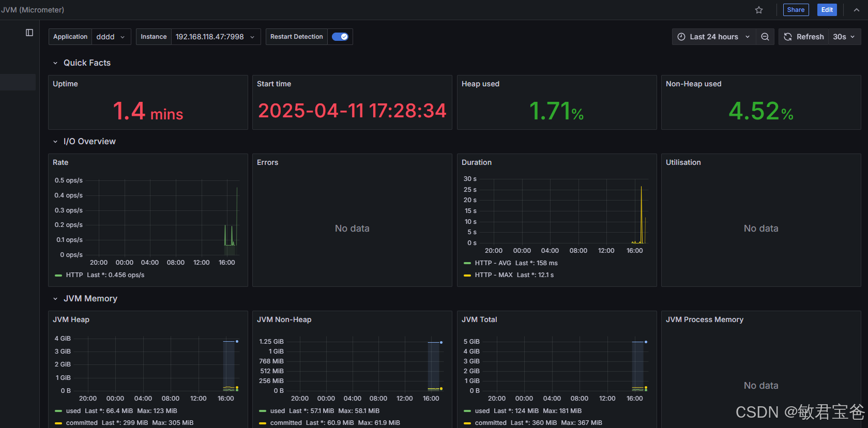
Task: Click the JVM Process Memory panel title
Action: 704,319
